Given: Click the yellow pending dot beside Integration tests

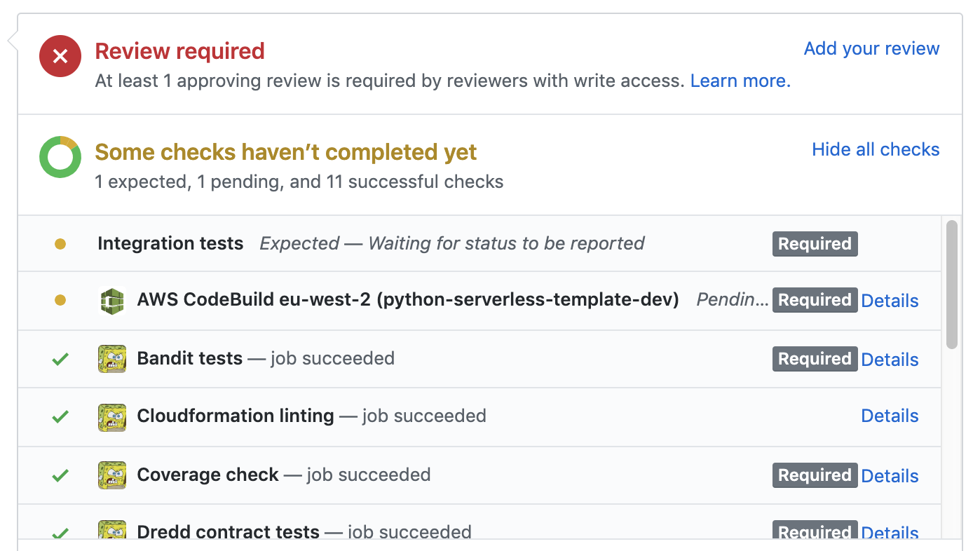Looking at the screenshot, I should (x=60, y=244).
